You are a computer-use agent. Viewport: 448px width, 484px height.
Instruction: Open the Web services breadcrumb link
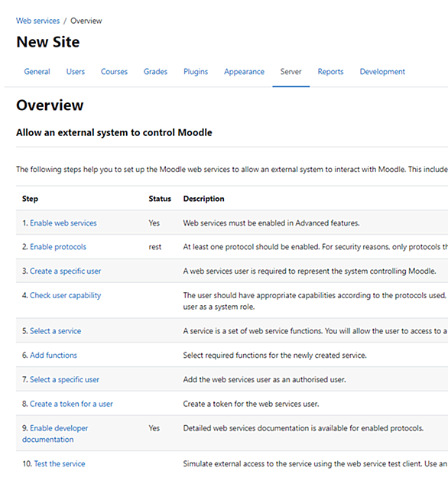coord(37,21)
